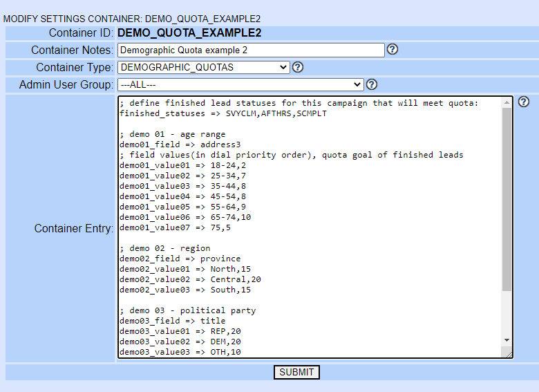The width and height of the screenshot is (539, 392).
Task: Click the 'demo03_value01 => REP,20' line
Action: [180, 331]
